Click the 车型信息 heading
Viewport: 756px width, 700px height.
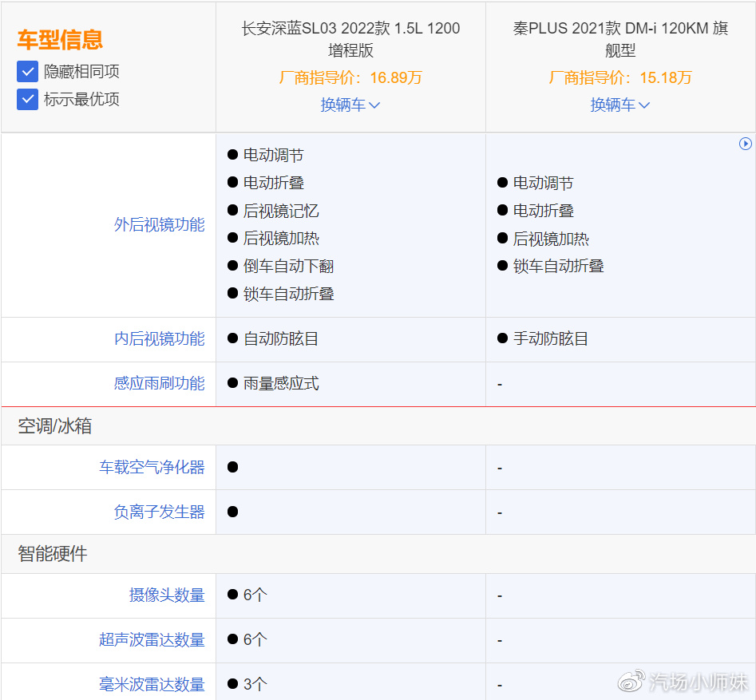tap(60, 40)
